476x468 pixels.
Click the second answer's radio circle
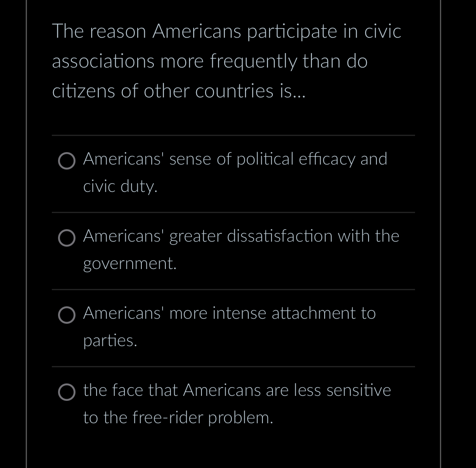pyautogui.click(x=66, y=238)
